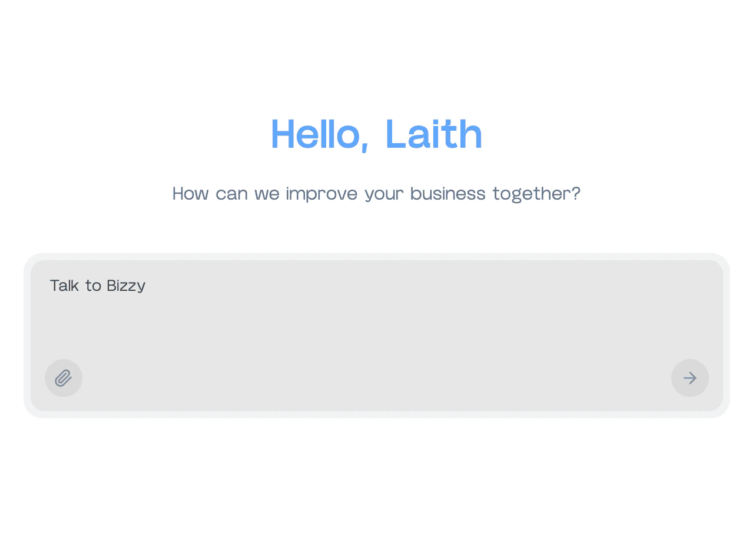This screenshot has width=756, height=537.
Task: Click inside the gray message box
Action: [377, 330]
